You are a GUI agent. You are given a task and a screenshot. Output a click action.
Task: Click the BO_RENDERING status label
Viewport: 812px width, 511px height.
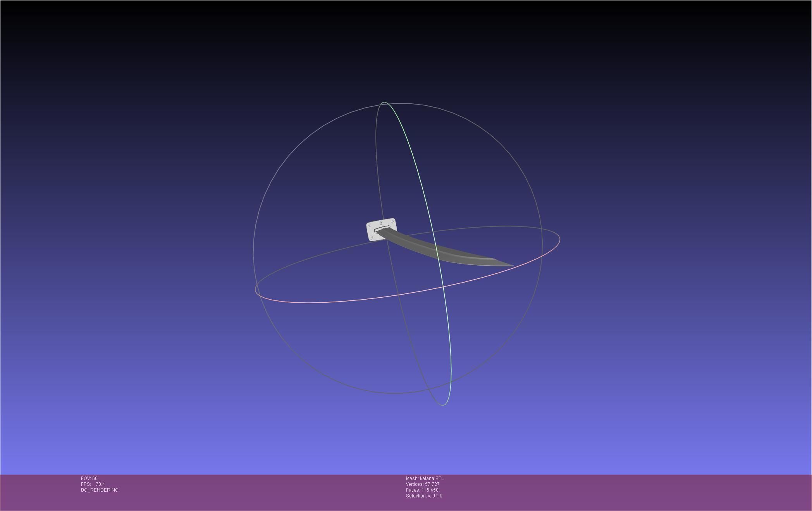point(100,490)
